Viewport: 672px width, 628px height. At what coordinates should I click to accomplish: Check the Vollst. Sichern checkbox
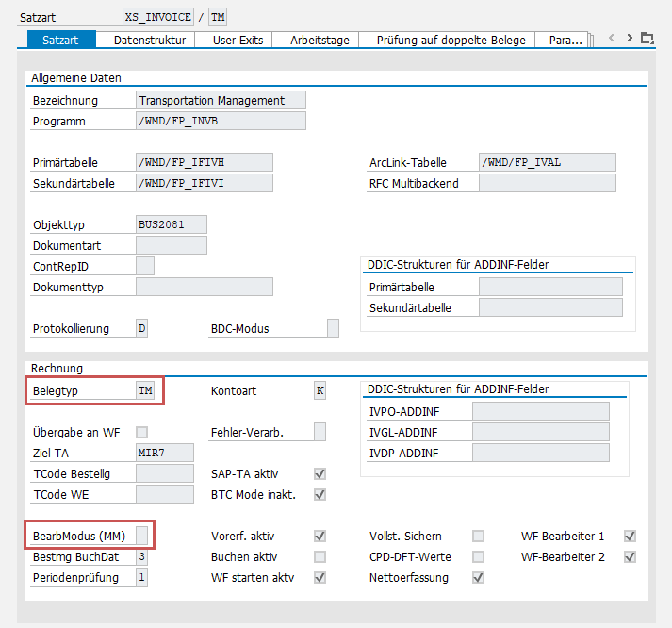coord(479,536)
